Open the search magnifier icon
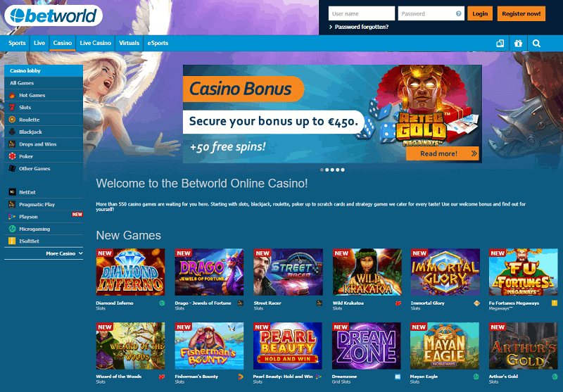This screenshot has height=392, width=563. click(x=536, y=44)
